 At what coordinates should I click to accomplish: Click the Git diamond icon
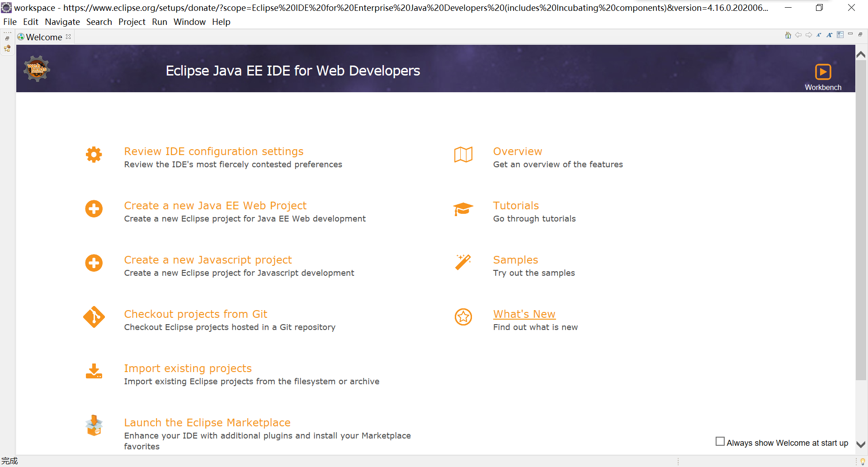click(94, 317)
